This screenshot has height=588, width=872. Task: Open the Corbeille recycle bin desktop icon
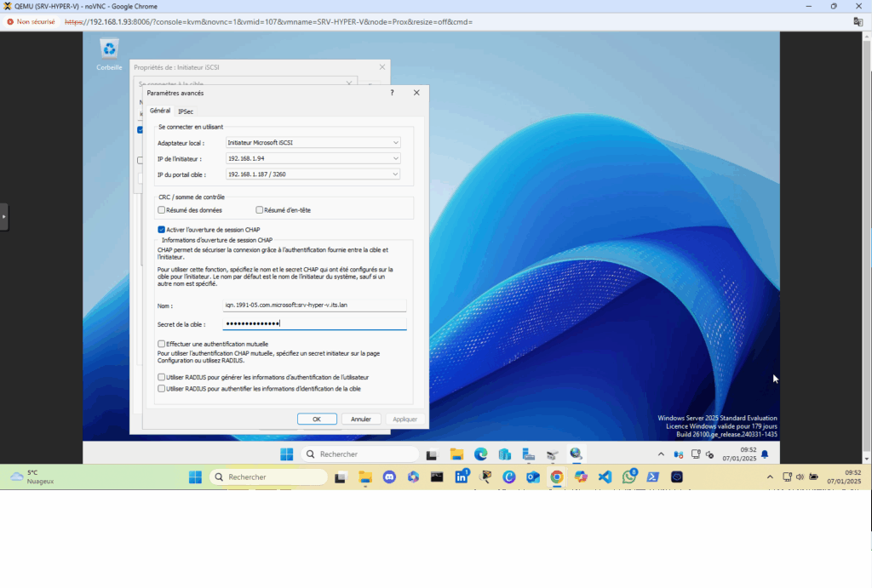tap(109, 54)
